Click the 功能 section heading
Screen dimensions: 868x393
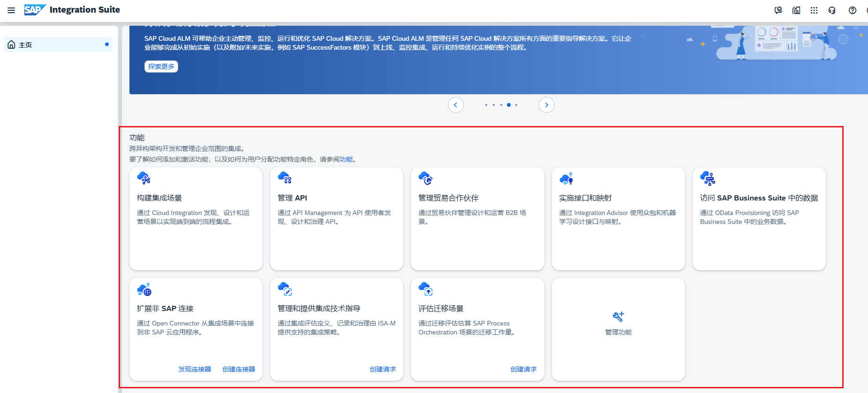point(137,138)
